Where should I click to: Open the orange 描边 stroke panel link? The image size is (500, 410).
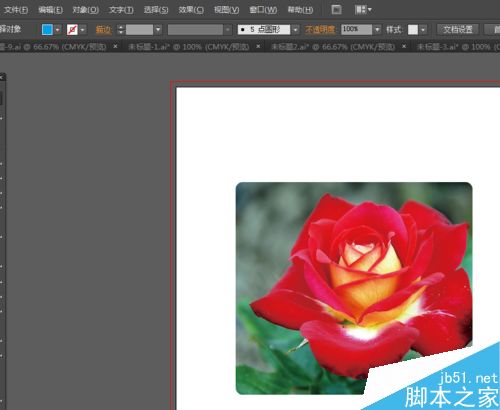click(x=103, y=30)
